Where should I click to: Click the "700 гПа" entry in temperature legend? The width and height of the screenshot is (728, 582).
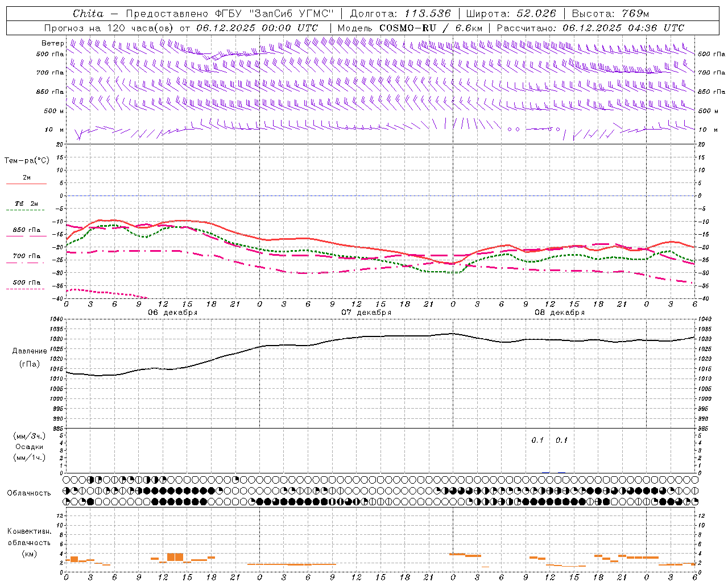(26, 256)
